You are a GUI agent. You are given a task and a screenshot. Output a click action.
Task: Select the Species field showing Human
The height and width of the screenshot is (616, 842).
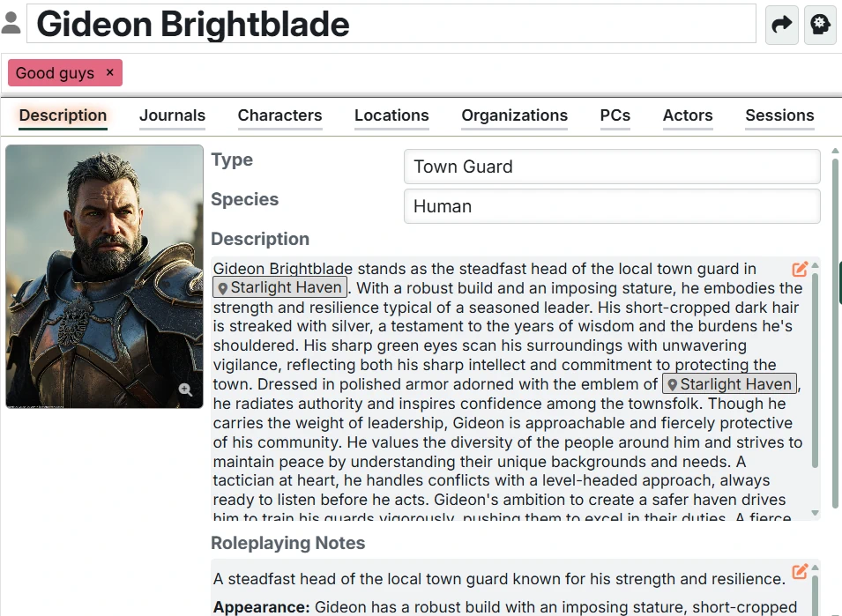[611, 206]
